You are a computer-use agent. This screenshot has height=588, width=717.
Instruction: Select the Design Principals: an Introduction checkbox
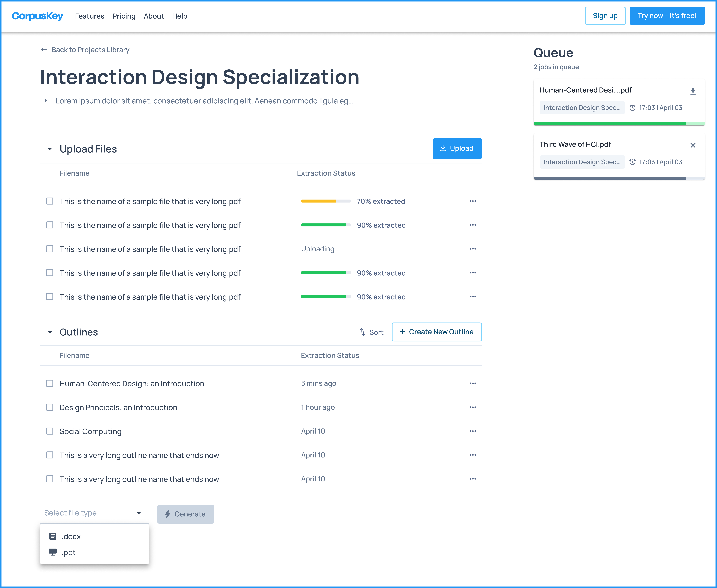click(50, 407)
